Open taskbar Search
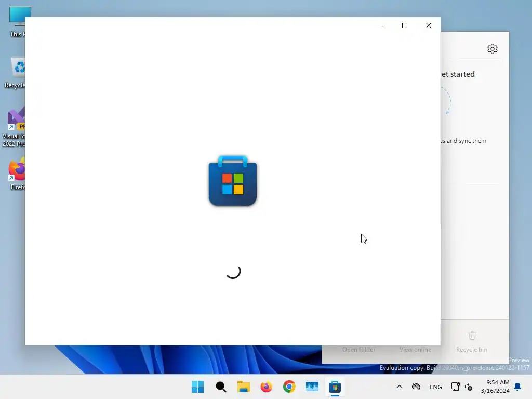 [x=221, y=387]
